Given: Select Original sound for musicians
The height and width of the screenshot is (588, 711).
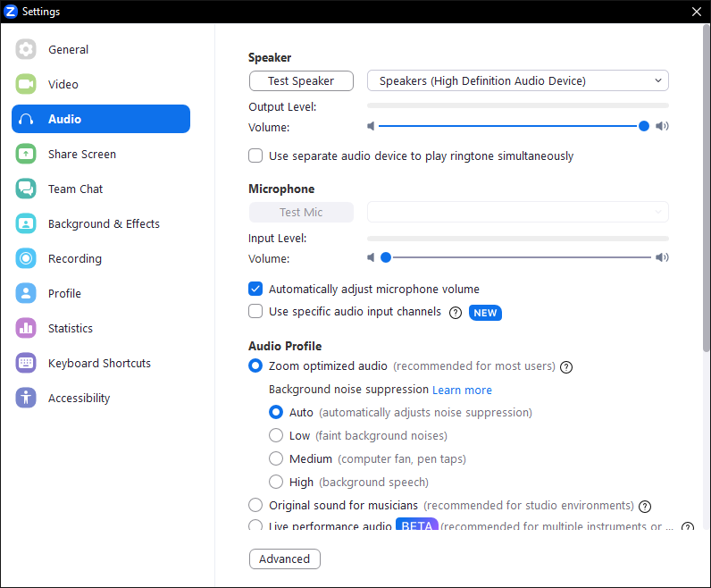Looking at the screenshot, I should tap(255, 505).
